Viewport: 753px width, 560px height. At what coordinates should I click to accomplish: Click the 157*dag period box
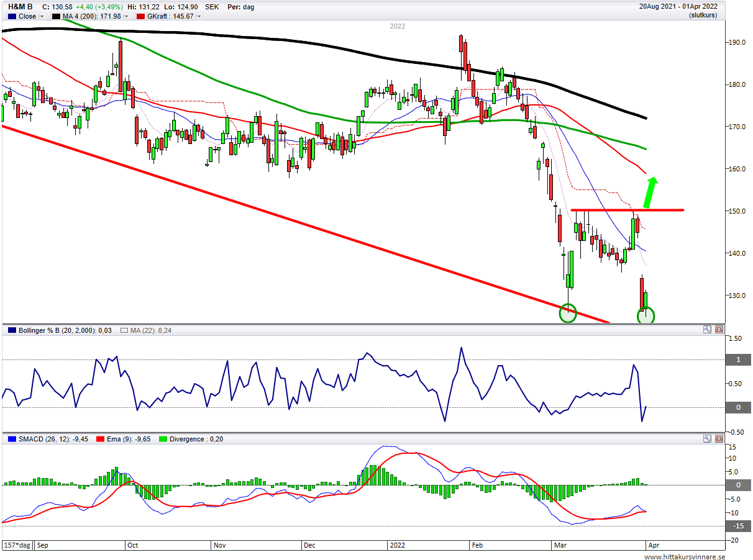click(x=17, y=545)
